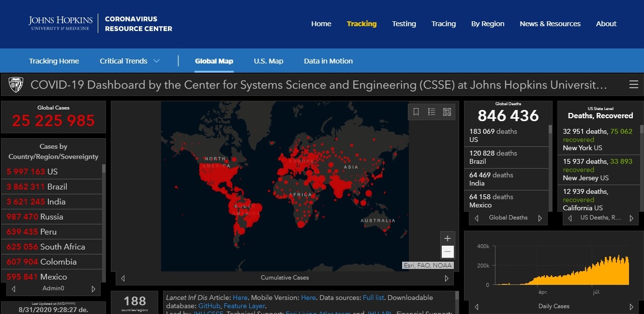
Task: Zoom in on the map
Action: pos(448,238)
